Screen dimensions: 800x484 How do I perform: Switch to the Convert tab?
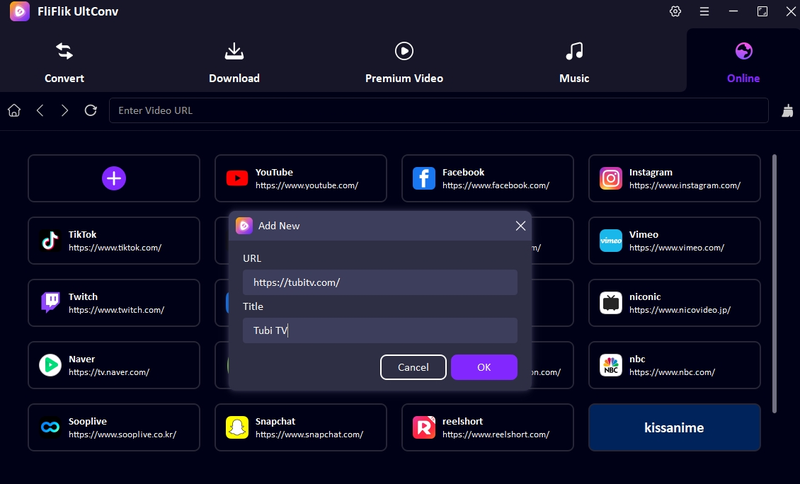pyautogui.click(x=64, y=62)
